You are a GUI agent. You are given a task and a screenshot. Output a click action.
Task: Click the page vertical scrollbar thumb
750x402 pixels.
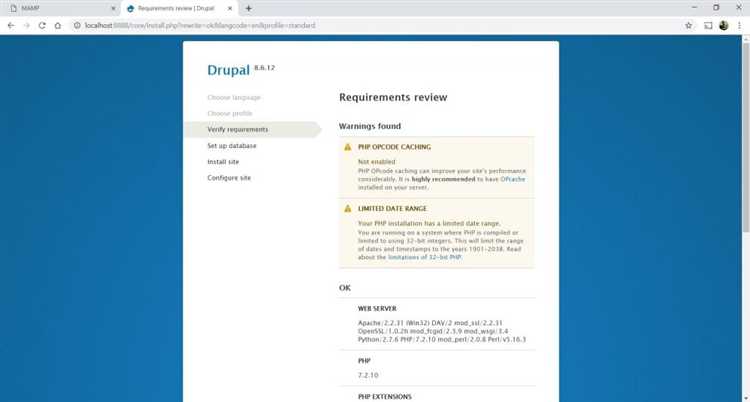click(x=746, y=137)
